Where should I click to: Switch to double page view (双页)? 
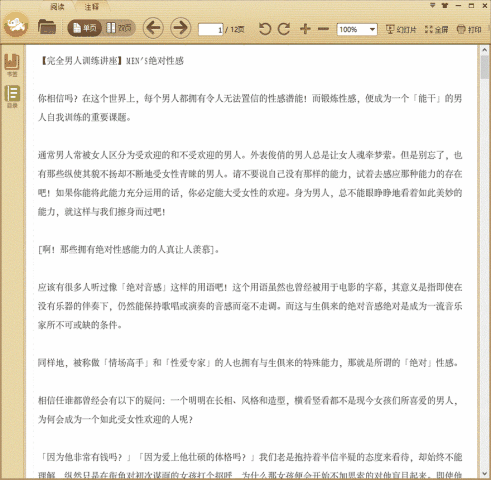119,28
